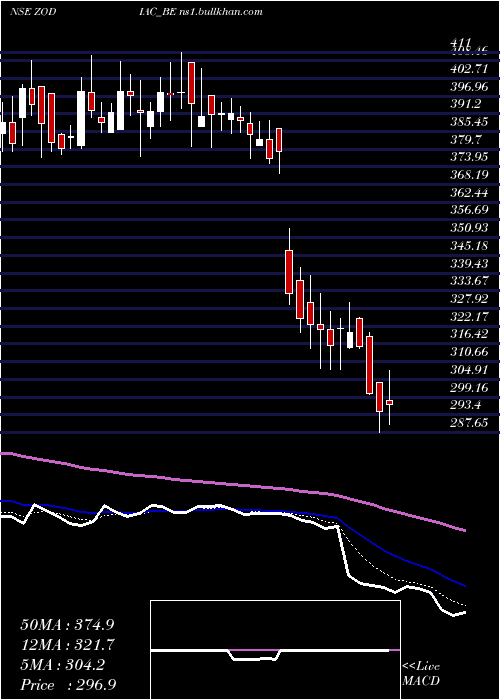
Task: Click the 287.65 price axis label
Action: click(x=470, y=422)
